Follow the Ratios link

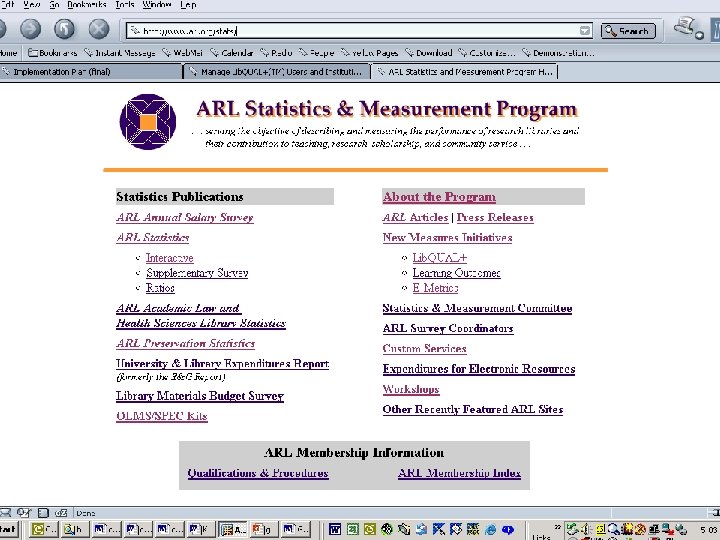pyautogui.click(x=160, y=288)
